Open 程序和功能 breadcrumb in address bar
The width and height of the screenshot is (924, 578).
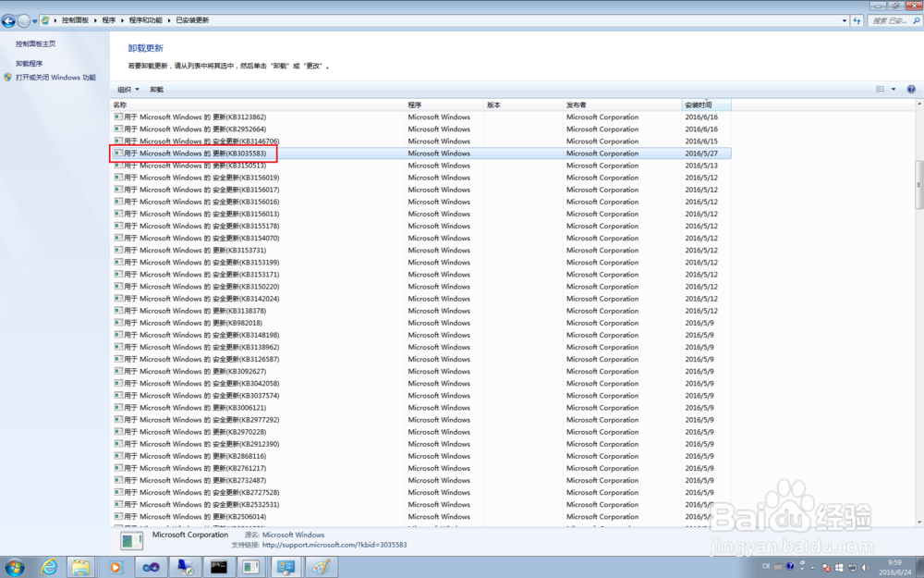pos(146,20)
